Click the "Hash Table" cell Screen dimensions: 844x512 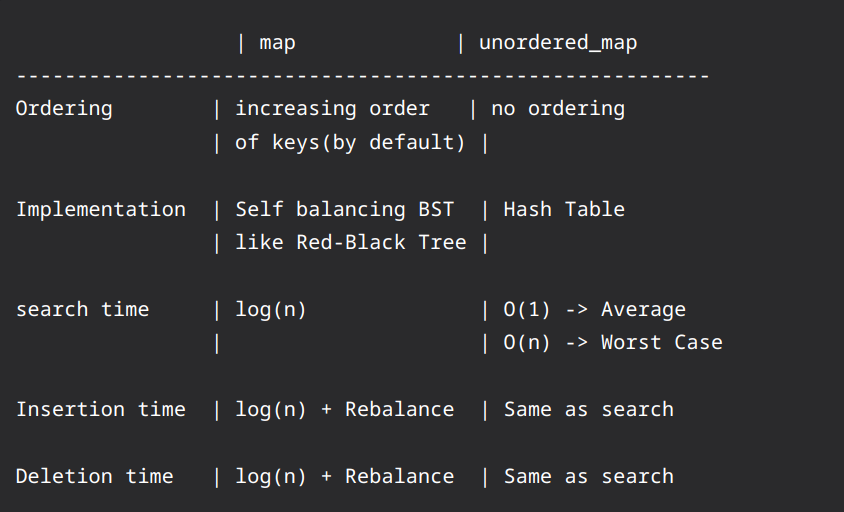click(x=564, y=210)
